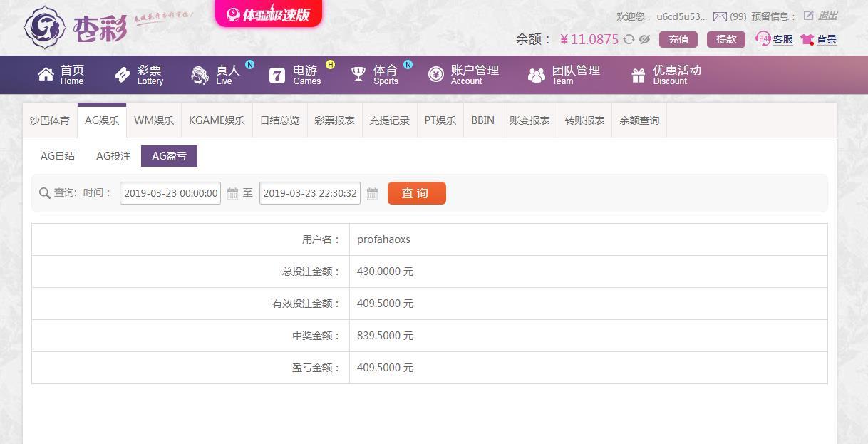Open the 日结总览 tab

[x=280, y=120]
